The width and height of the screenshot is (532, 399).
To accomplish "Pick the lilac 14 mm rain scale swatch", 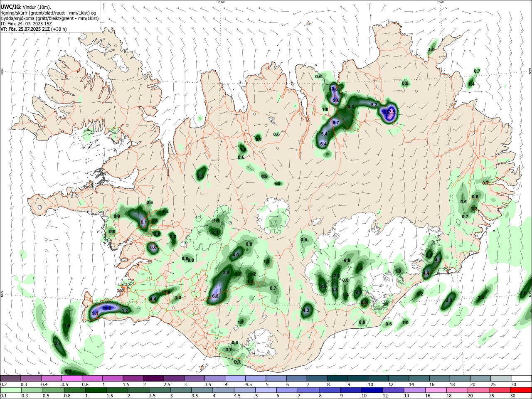I will (414, 390).
